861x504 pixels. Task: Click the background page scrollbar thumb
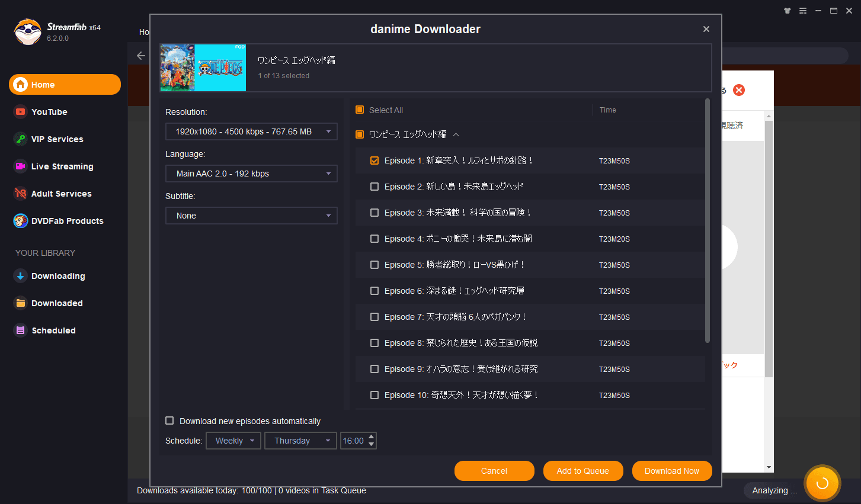pyautogui.click(x=769, y=249)
